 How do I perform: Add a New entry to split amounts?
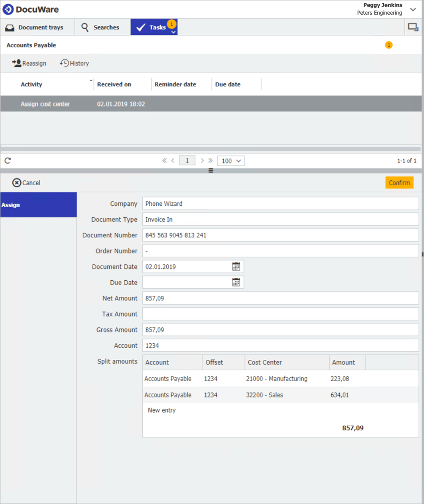162,410
